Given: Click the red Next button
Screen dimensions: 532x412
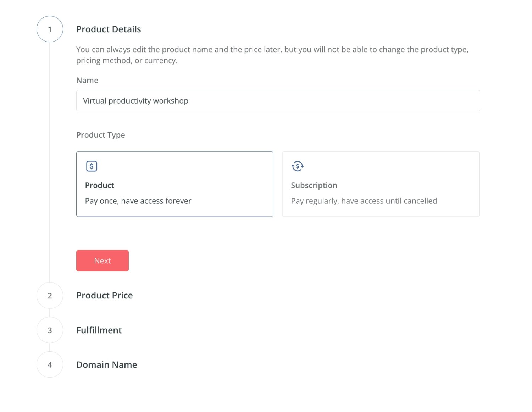Looking at the screenshot, I should (102, 260).
